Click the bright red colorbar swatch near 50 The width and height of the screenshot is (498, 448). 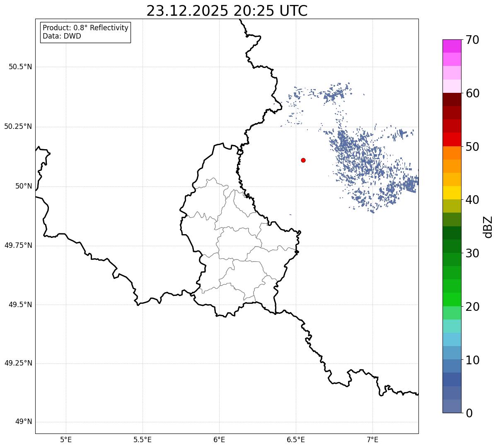click(x=452, y=140)
